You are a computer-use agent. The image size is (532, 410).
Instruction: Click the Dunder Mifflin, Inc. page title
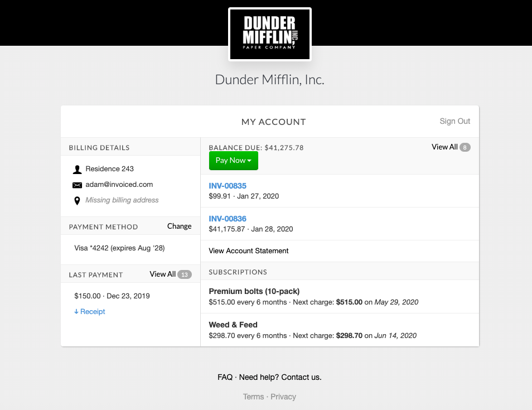[270, 80]
